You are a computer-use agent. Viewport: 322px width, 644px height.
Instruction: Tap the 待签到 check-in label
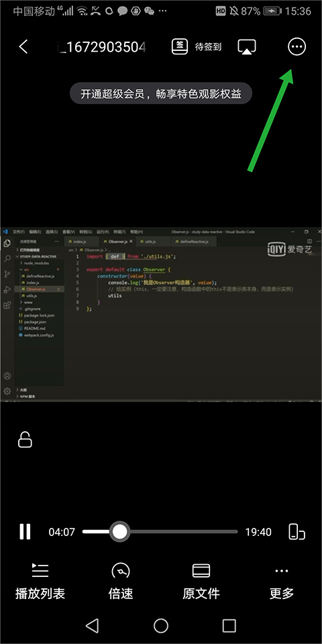208,47
